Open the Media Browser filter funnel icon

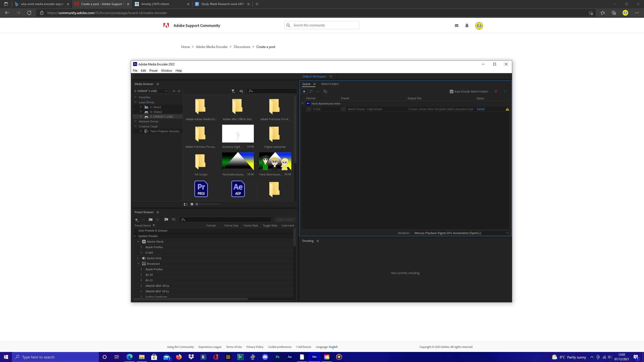click(x=233, y=91)
